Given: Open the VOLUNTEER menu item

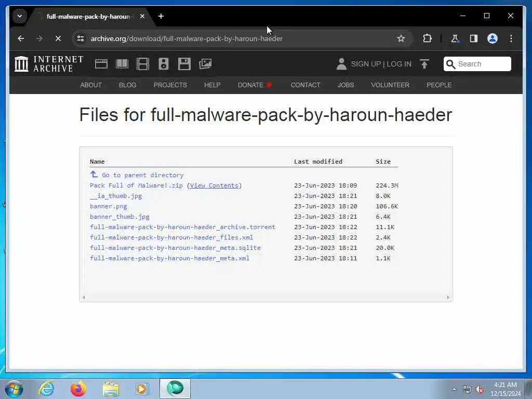Looking at the screenshot, I should click(390, 85).
